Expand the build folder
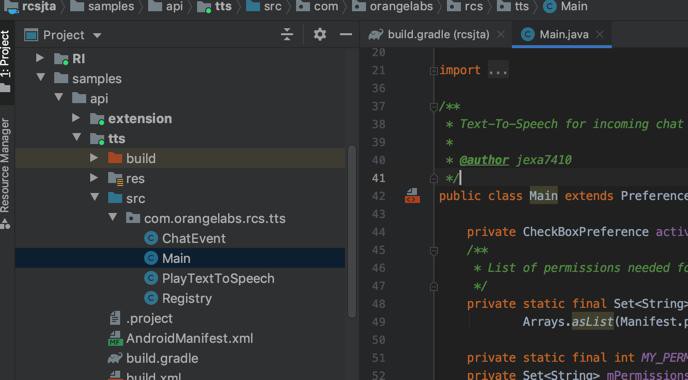This screenshot has height=380, width=688. 94,158
